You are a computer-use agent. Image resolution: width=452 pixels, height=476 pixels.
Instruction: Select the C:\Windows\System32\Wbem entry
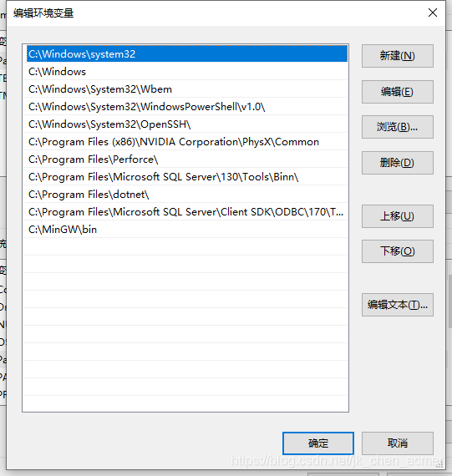coord(185,89)
